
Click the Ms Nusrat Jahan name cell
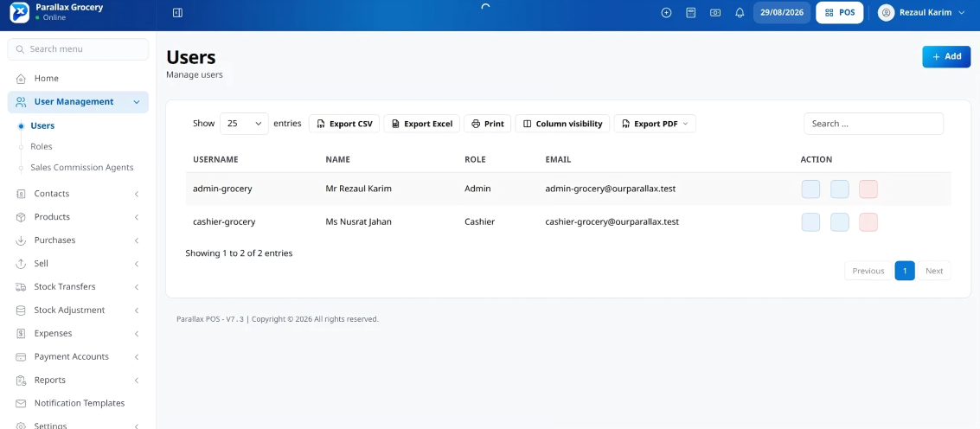tap(359, 222)
